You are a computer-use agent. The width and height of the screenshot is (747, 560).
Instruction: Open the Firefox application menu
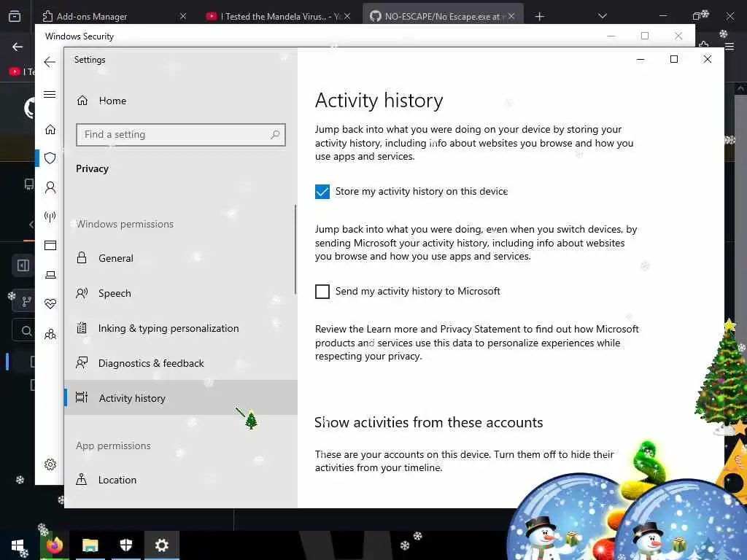tap(729, 46)
